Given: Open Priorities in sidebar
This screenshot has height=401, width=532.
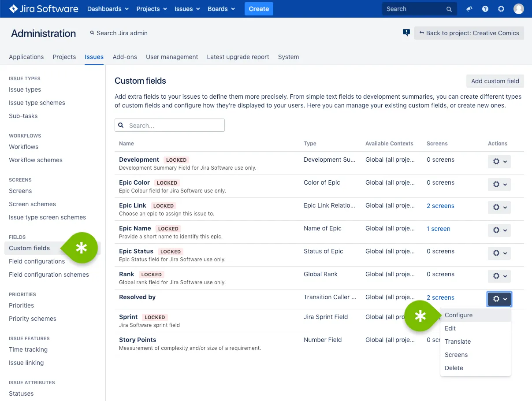Looking at the screenshot, I should click(x=22, y=305).
